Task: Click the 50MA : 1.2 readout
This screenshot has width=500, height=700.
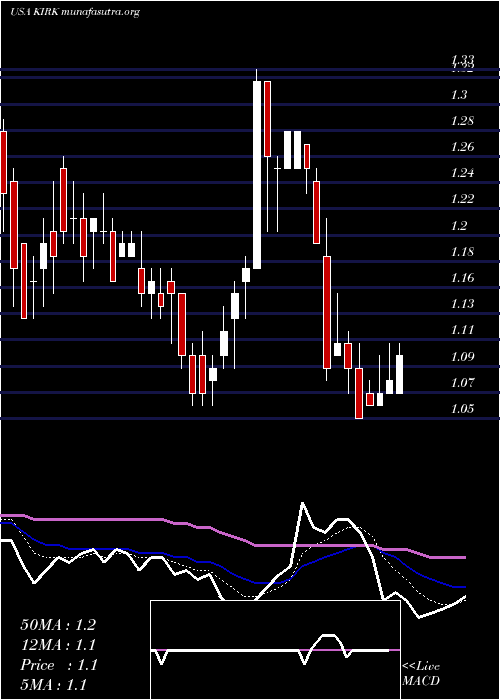Action: (x=58, y=625)
